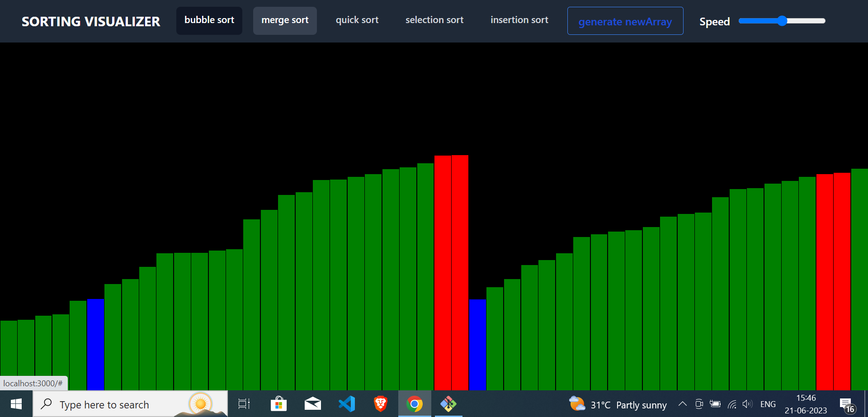The height and width of the screenshot is (417, 868).
Task: Start insertion sort
Action: [x=519, y=20]
